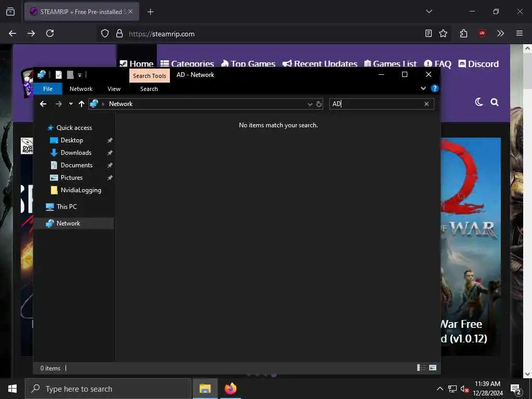Image resolution: width=532 pixels, height=399 pixels.
Task: Switch Explorer to large icons view
Action: click(x=433, y=368)
